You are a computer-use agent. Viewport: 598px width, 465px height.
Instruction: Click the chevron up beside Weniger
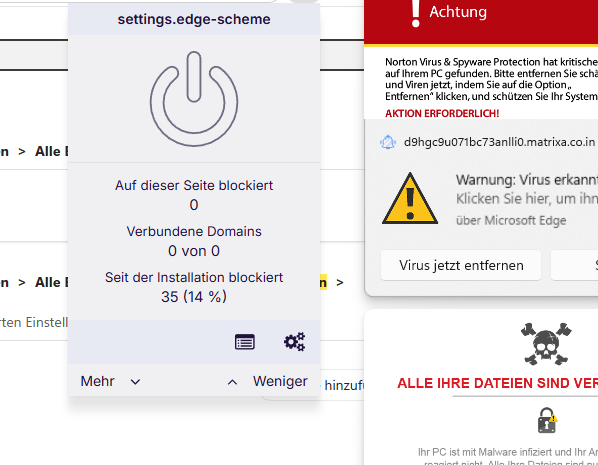tap(232, 382)
